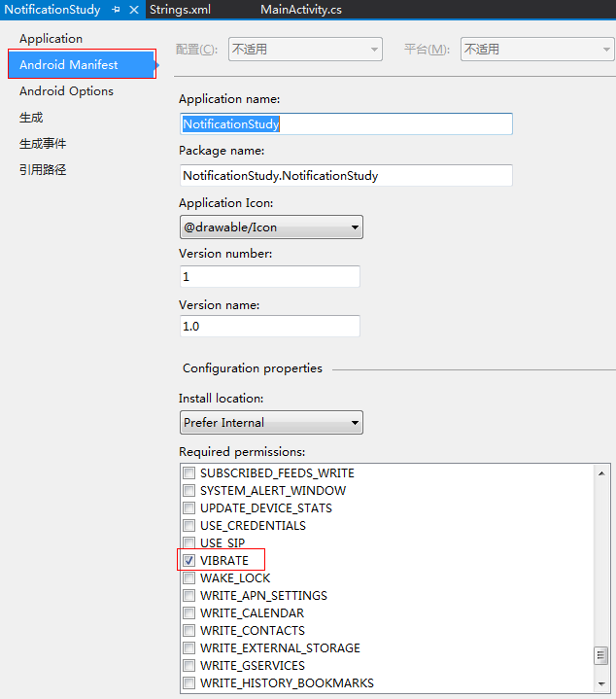Viewport: 616px width, 699px height.
Task: Open the Application Icon dropdown
Action: (271, 227)
